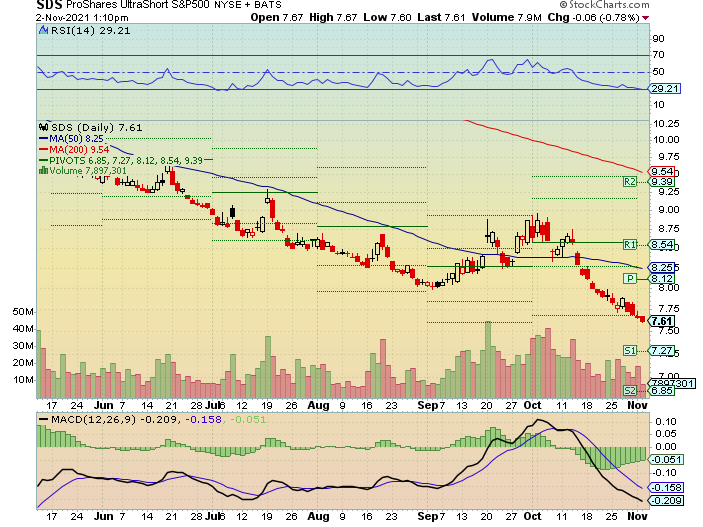Viewport: 703px width, 527px height.
Task: Click the High 7.67 header value
Action: click(x=333, y=17)
